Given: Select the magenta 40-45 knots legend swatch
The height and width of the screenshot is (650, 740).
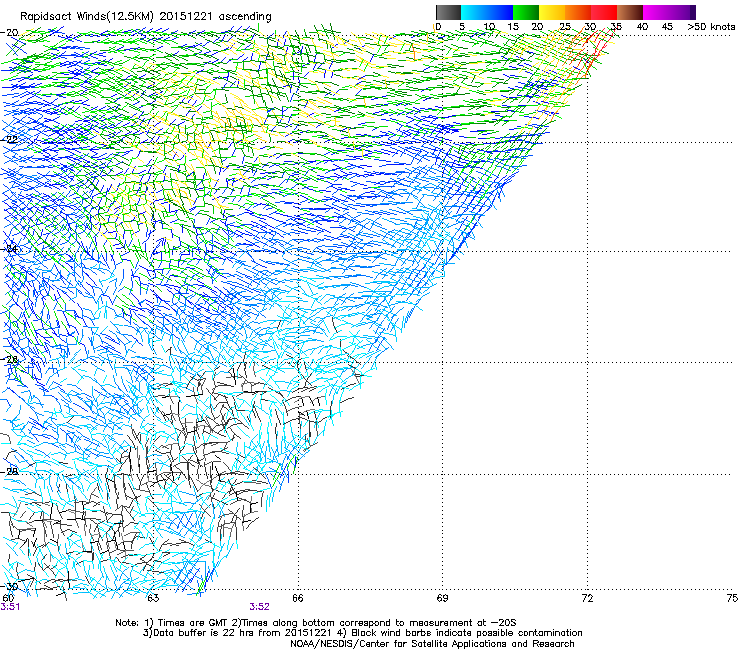Looking at the screenshot, I should coord(656,12).
